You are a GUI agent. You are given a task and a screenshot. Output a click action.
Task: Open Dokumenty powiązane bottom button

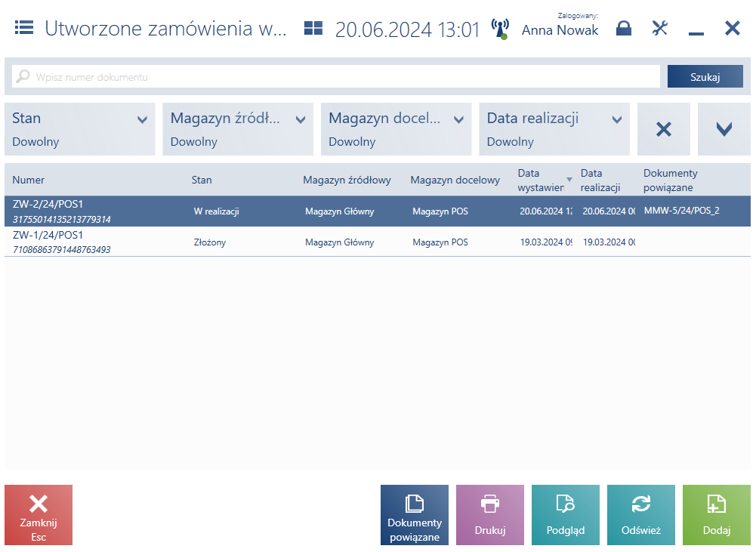pos(415,515)
